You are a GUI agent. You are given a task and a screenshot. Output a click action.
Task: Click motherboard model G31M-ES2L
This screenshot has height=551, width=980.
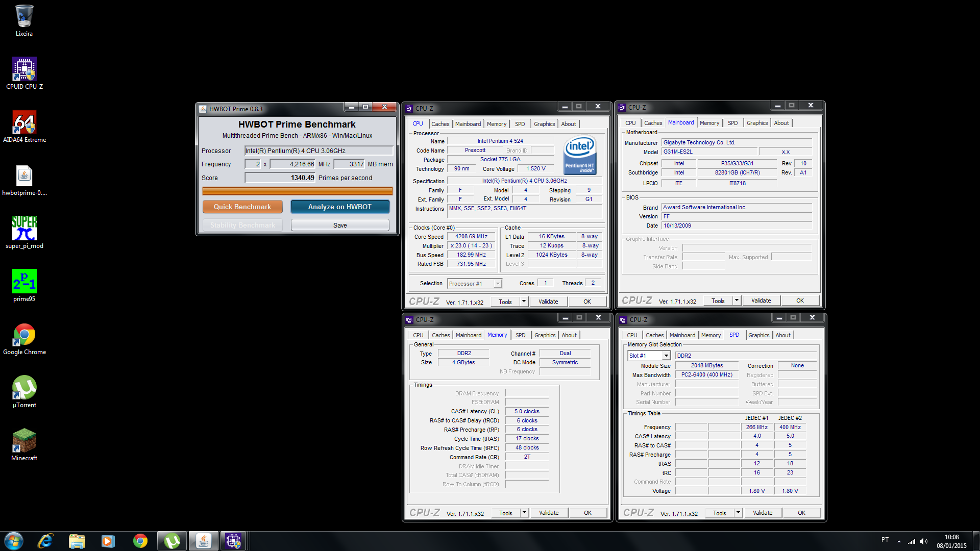708,152
